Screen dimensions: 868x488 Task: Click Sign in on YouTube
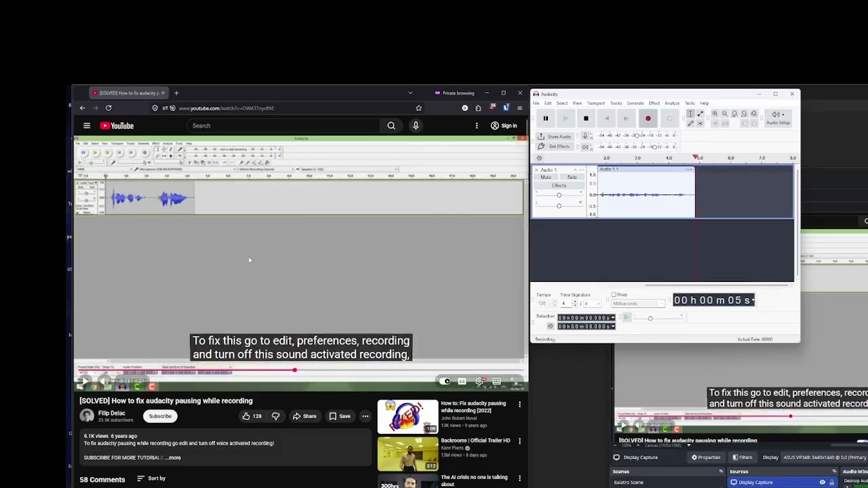(504, 125)
